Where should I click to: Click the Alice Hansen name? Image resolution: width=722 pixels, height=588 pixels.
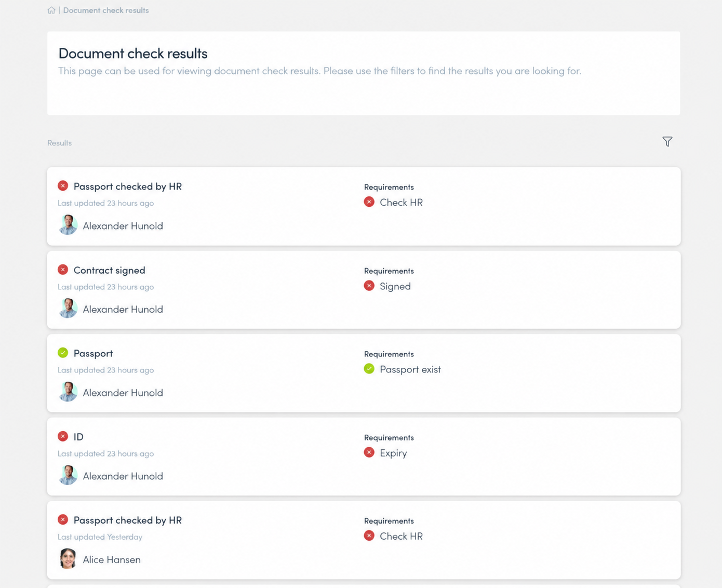[x=112, y=559]
